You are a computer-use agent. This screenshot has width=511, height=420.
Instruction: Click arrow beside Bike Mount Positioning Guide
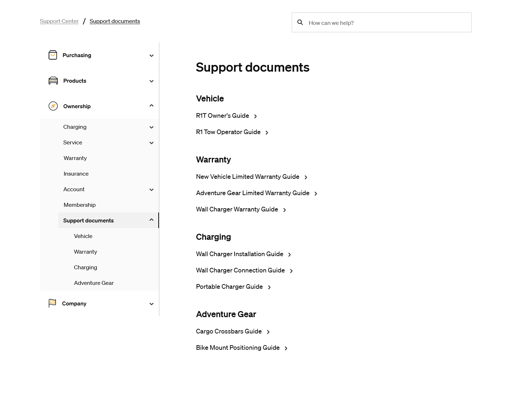(x=286, y=348)
